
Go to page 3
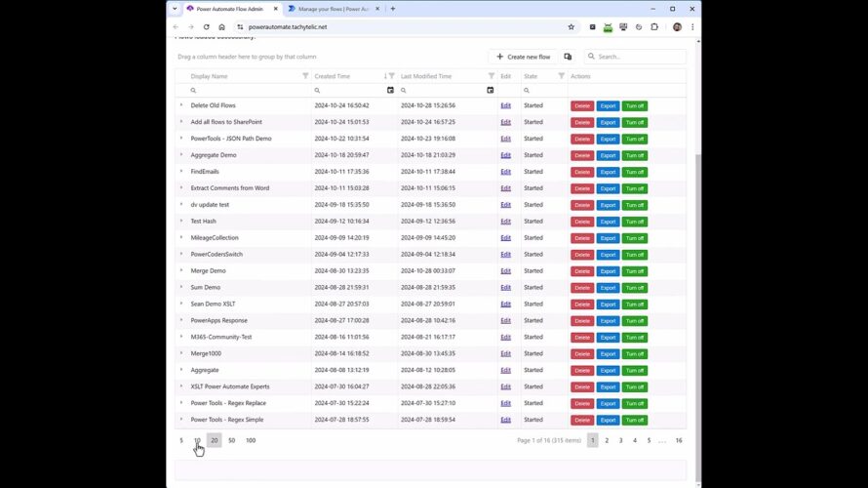(620, 440)
